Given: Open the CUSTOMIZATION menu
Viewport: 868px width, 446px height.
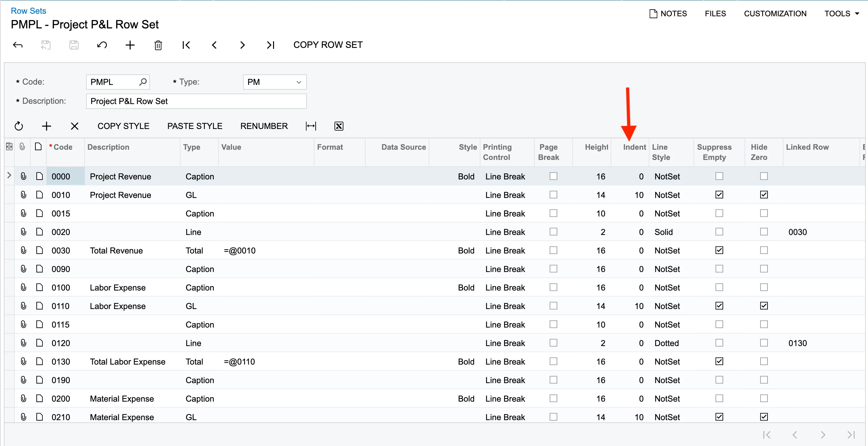Looking at the screenshot, I should (775, 13).
